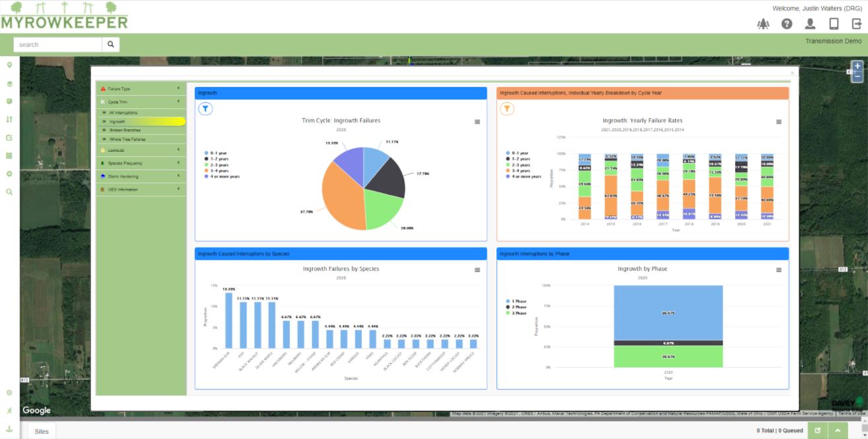Click the mobile device icon near the welcome message
This screenshot has width=868, height=439.
832,23
